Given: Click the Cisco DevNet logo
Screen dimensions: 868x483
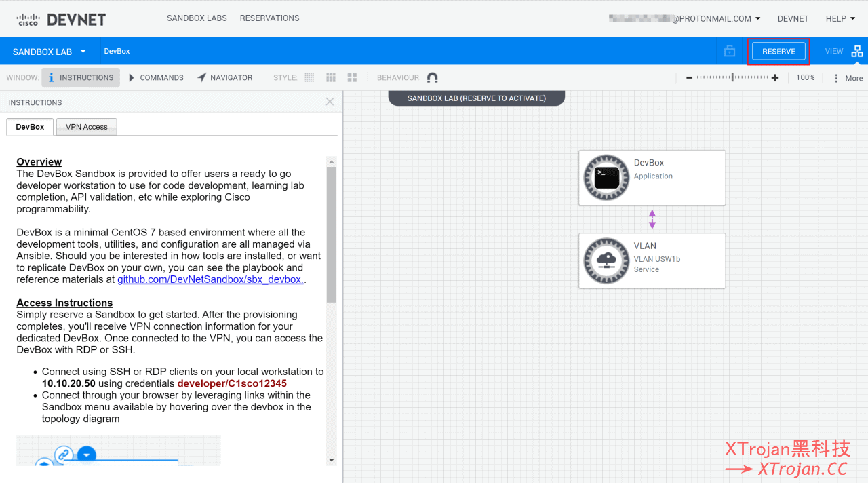Looking at the screenshot, I should 61,19.
